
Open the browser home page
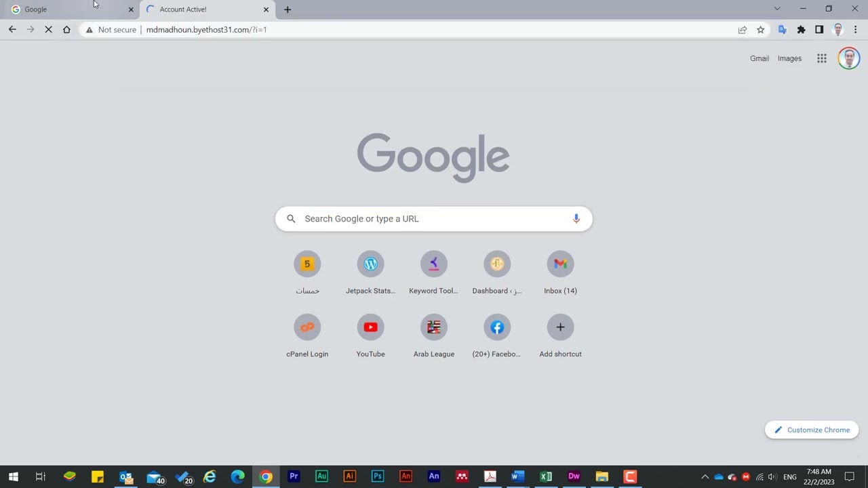[x=66, y=30]
